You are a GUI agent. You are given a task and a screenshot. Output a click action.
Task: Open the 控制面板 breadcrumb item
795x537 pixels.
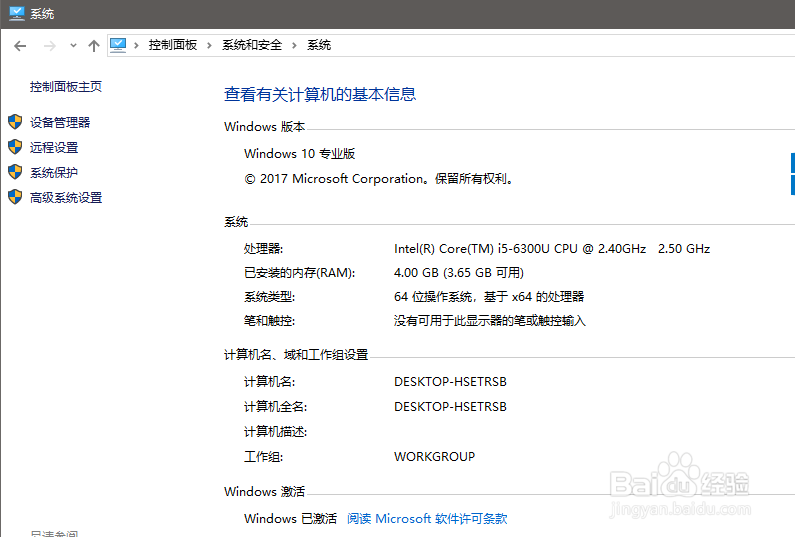pyautogui.click(x=172, y=45)
